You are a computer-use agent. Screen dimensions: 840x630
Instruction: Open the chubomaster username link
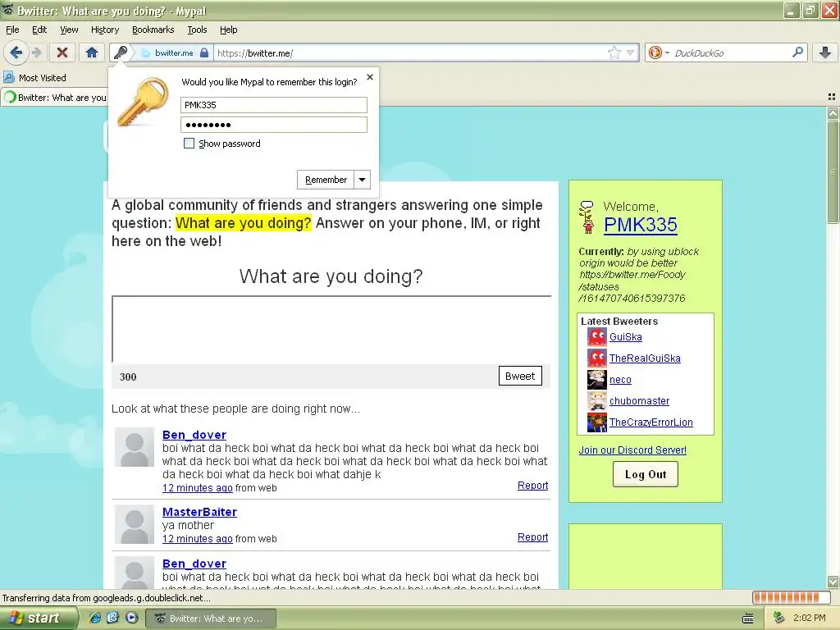639,400
